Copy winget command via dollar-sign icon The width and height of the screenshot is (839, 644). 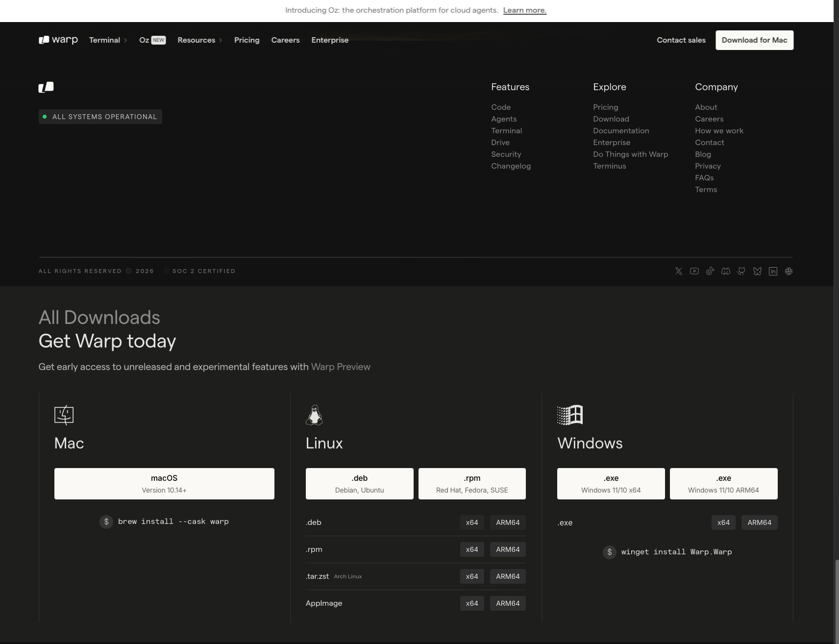610,552
